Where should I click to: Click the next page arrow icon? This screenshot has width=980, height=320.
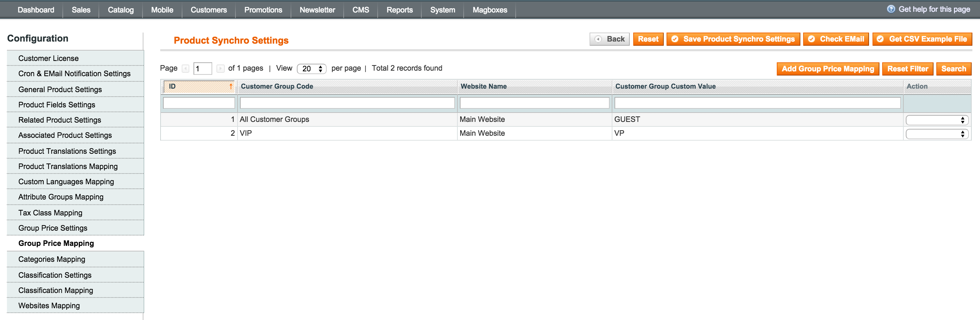pyautogui.click(x=220, y=69)
